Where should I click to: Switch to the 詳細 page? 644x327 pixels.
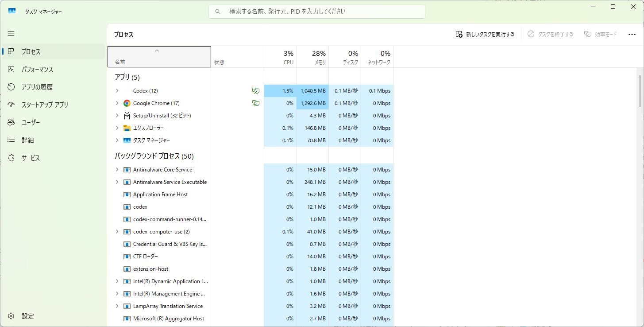click(x=54, y=140)
